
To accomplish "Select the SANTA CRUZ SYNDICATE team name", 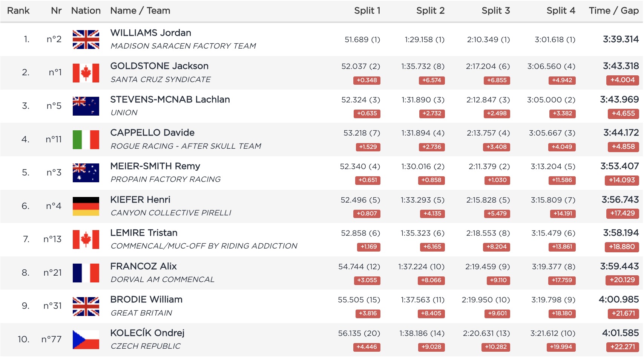I will pyautogui.click(x=161, y=79).
